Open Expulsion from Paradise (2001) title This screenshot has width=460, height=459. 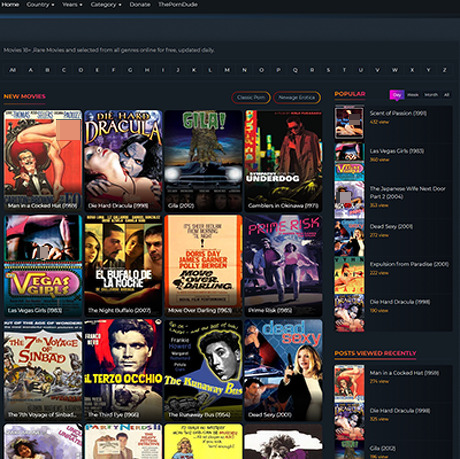pyautogui.click(x=409, y=264)
